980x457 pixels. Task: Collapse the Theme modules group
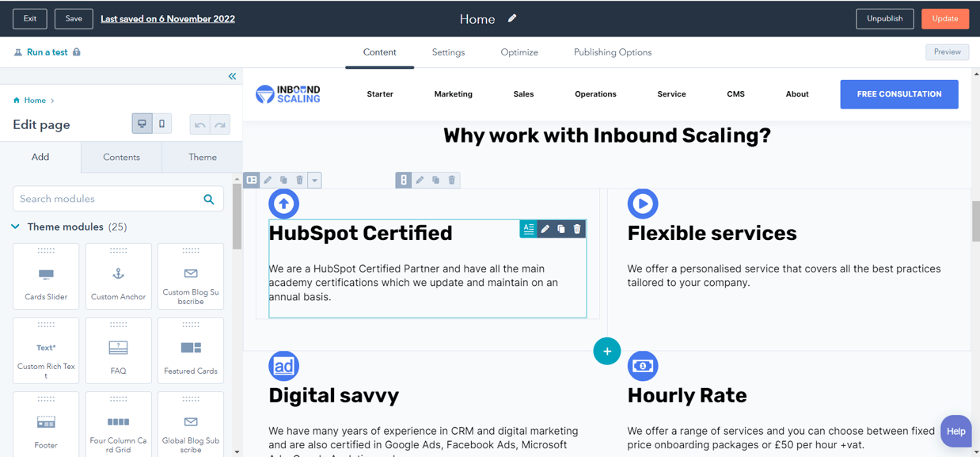tap(15, 227)
